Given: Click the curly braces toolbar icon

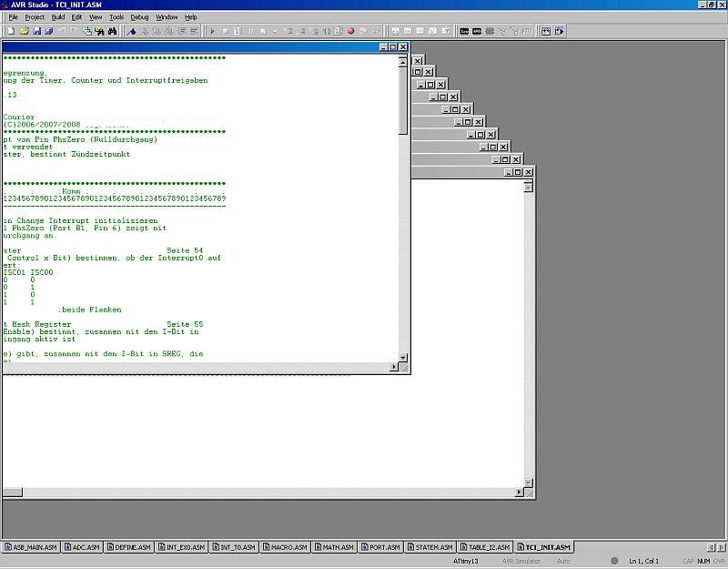Looking at the screenshot, I should [327, 31].
